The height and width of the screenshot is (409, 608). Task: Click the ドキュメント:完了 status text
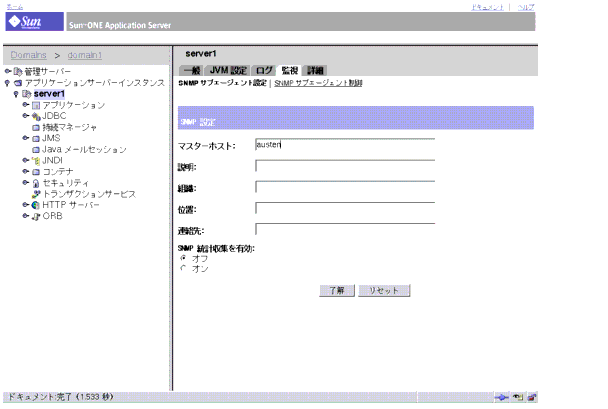61,397
